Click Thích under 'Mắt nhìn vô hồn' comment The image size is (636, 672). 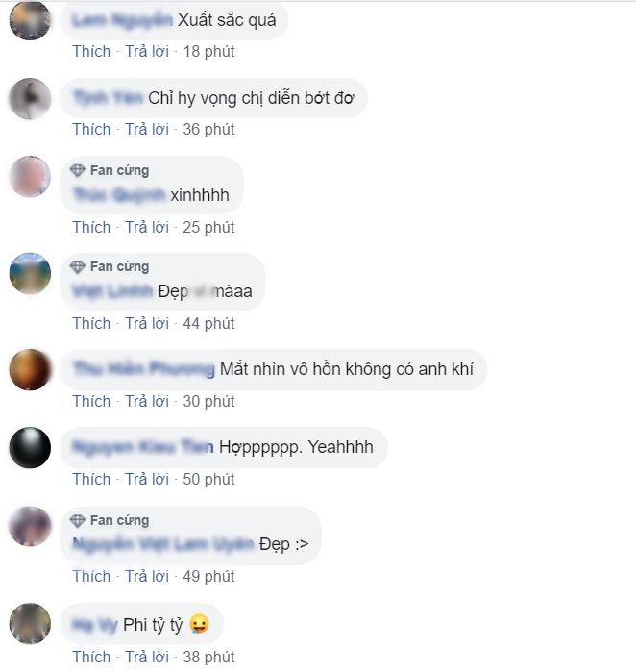pyautogui.click(x=91, y=402)
